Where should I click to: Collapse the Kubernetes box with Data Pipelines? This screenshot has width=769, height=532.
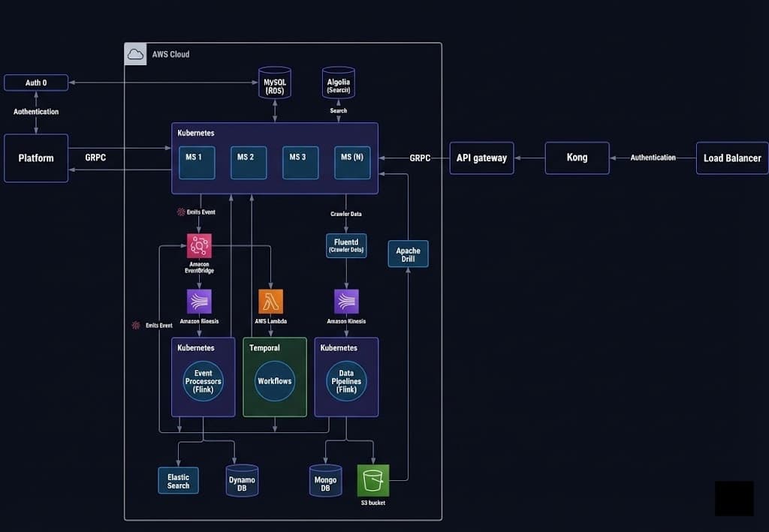click(x=346, y=377)
